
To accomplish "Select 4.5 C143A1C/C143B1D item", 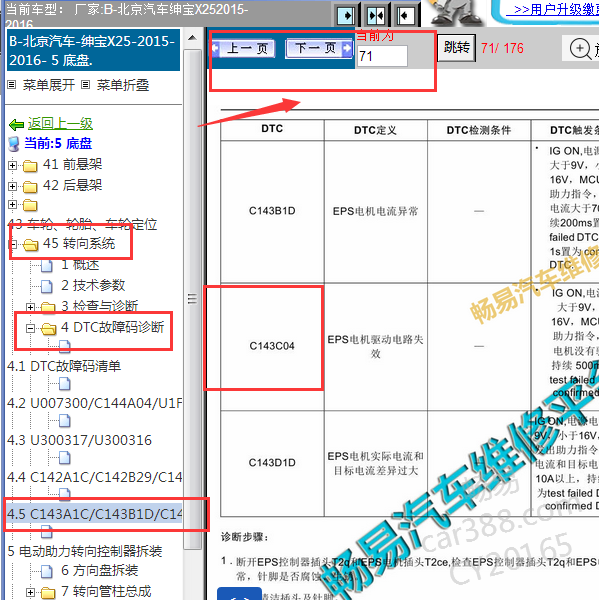I will tap(94, 514).
